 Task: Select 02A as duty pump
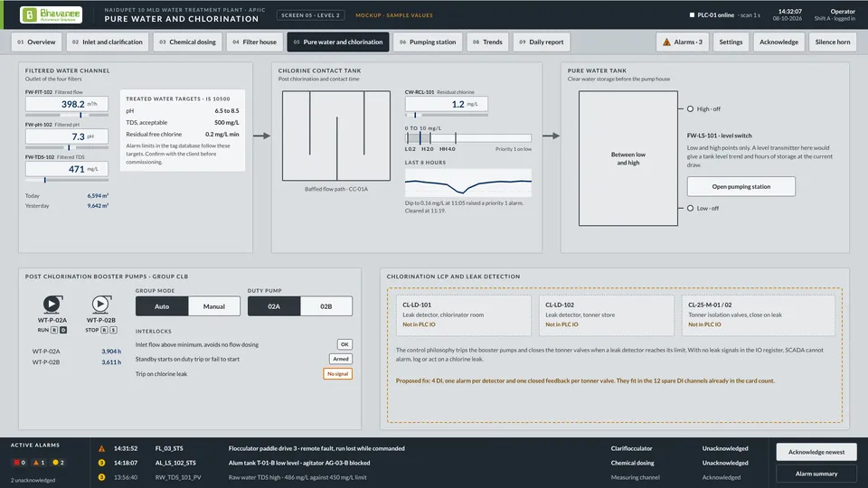[274, 306]
